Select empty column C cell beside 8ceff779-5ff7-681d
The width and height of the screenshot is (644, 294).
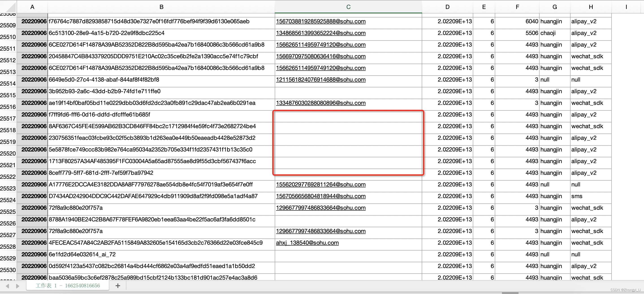tap(348, 175)
